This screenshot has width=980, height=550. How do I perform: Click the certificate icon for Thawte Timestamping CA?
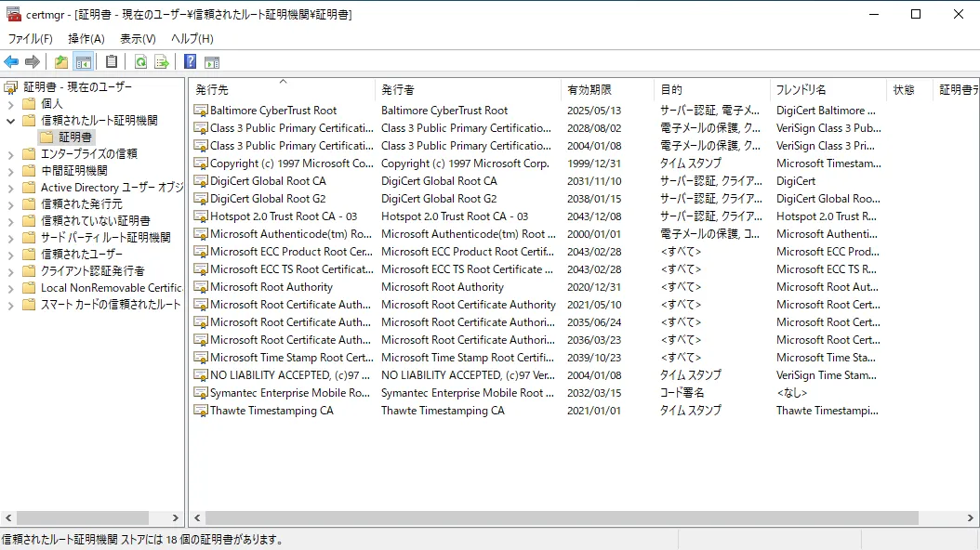pyautogui.click(x=201, y=411)
